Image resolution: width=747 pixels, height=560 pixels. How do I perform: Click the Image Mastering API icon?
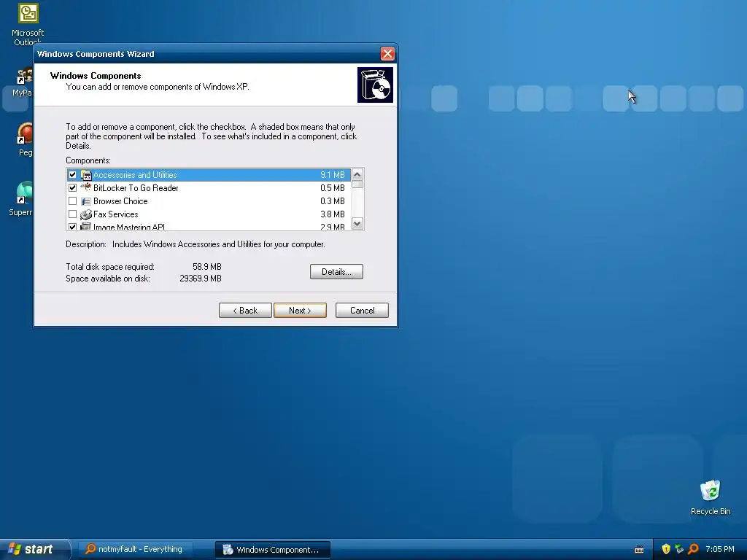point(86,226)
